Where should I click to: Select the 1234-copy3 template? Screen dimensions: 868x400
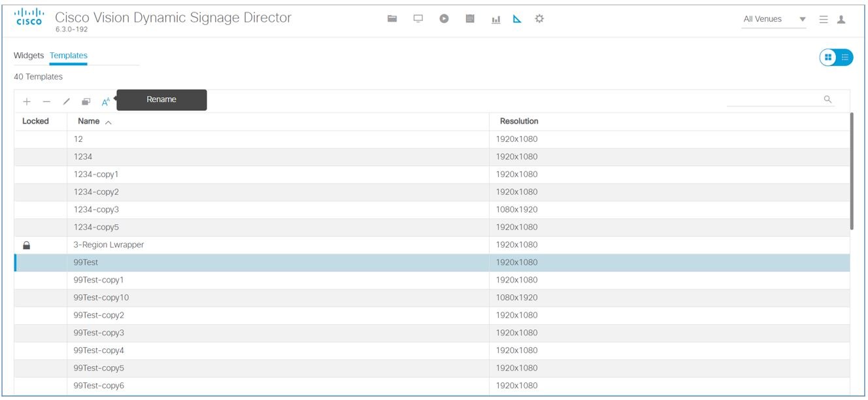tap(433, 210)
